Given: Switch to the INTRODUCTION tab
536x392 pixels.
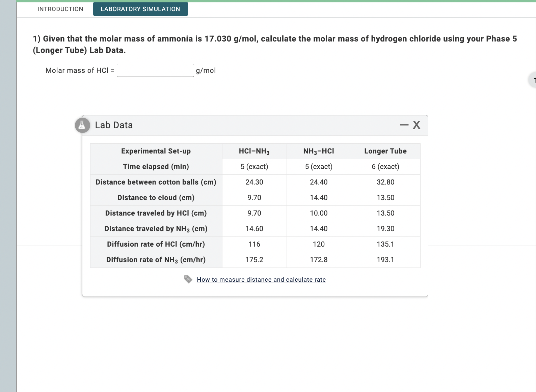Looking at the screenshot, I should [60, 9].
